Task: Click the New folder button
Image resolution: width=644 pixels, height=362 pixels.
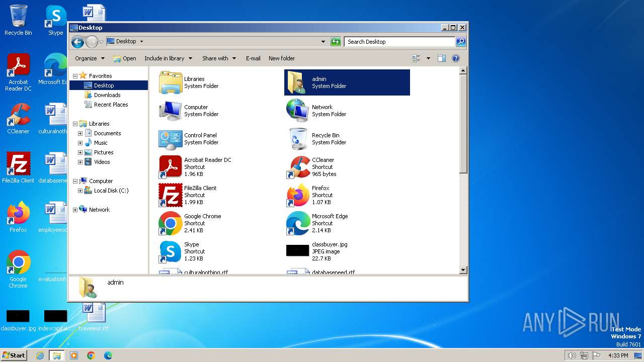Action: click(282, 58)
